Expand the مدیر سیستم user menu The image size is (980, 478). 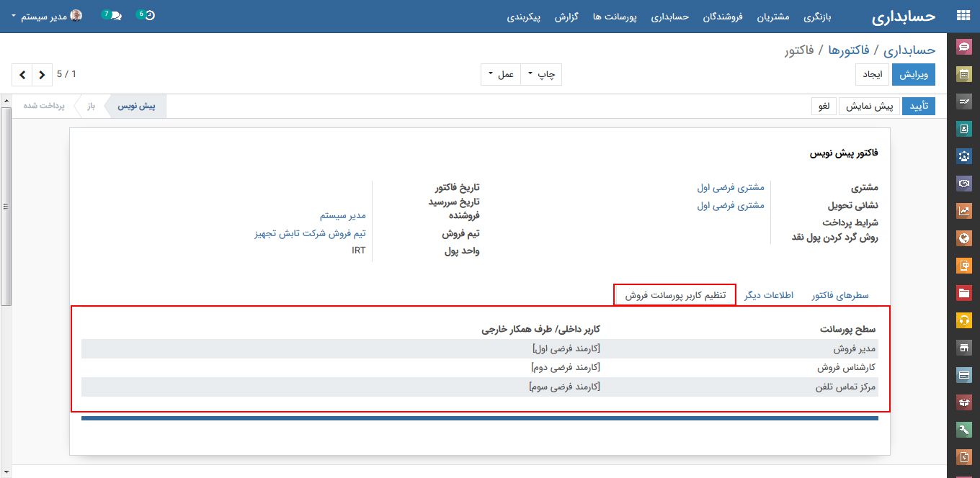point(46,15)
